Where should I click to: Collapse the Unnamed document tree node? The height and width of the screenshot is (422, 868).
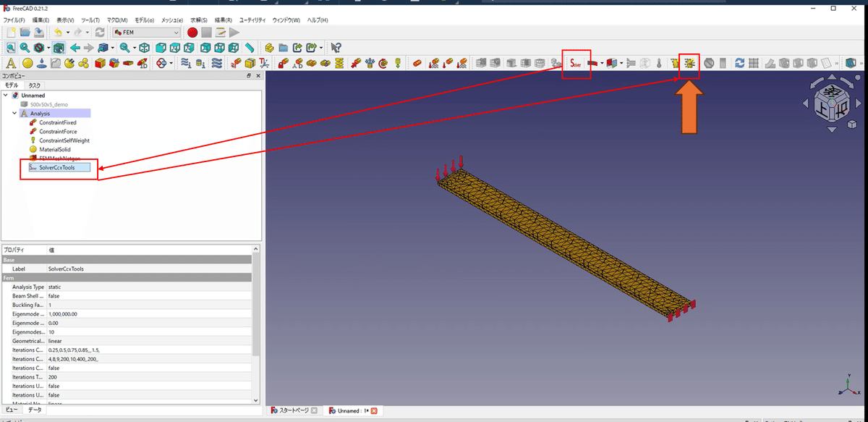(6, 96)
